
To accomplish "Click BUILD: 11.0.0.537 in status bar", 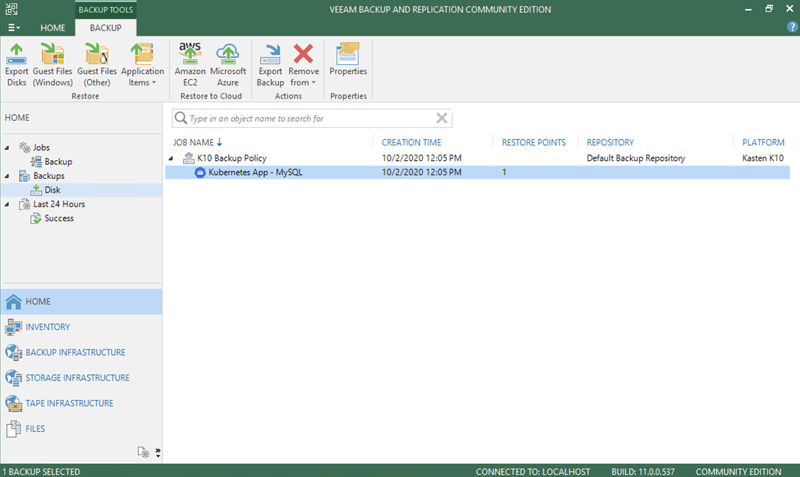I will 643,472.
